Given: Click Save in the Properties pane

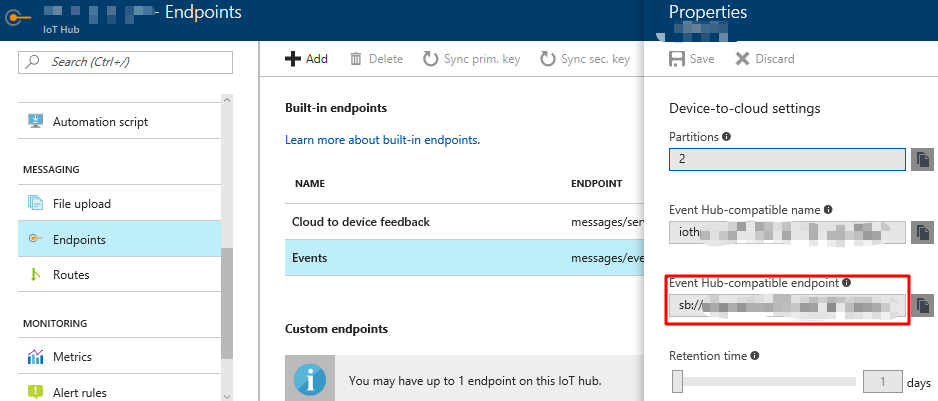Looking at the screenshot, I should [x=692, y=59].
